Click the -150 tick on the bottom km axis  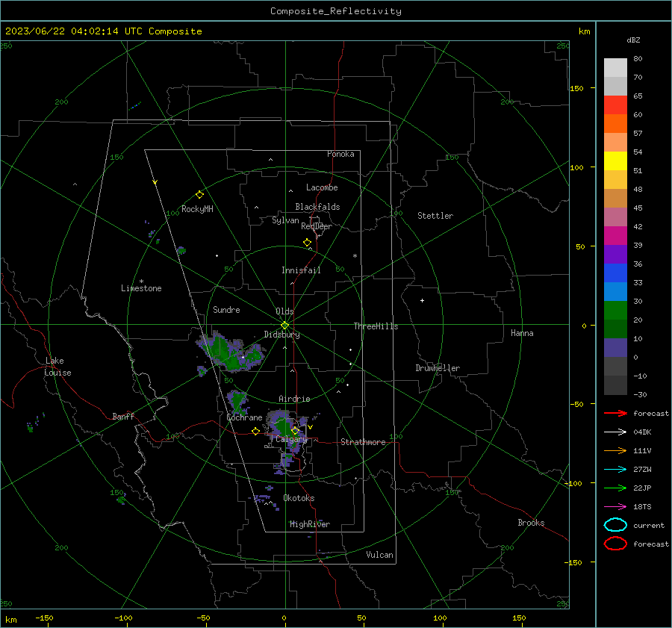tap(44, 618)
